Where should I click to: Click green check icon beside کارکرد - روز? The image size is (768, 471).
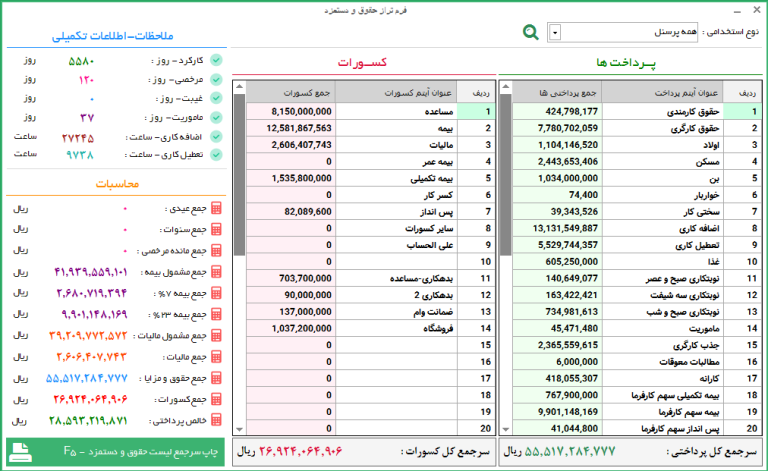216,60
